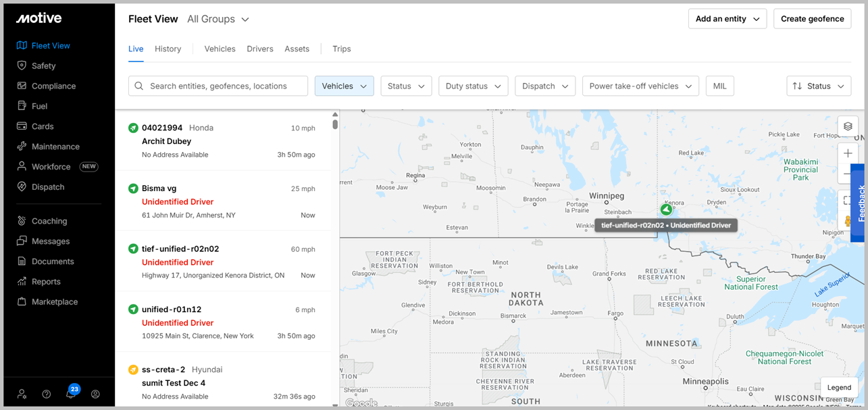The width and height of the screenshot is (868, 410).
Task: Open Messages chat icon in sidebar
Action: [22, 241]
